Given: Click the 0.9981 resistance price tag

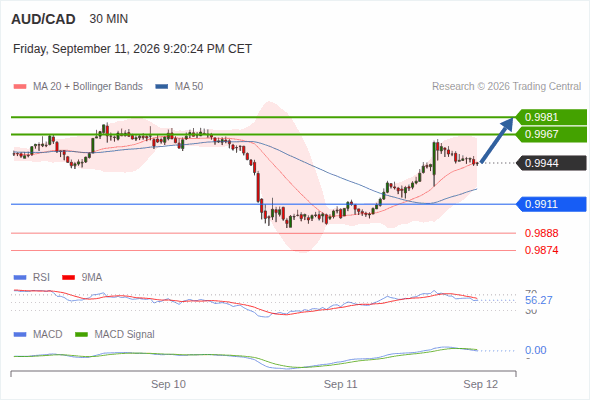Looking at the screenshot, I should pyautogui.click(x=551, y=117).
